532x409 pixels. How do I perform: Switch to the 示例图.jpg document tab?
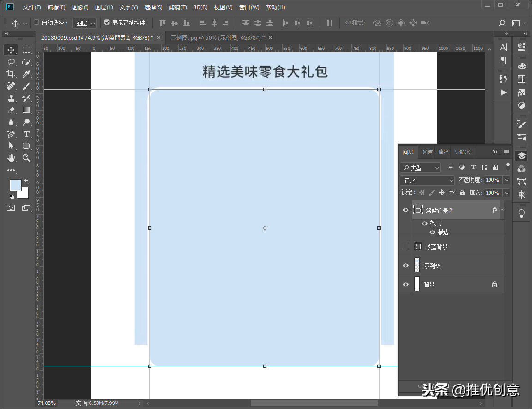point(218,38)
